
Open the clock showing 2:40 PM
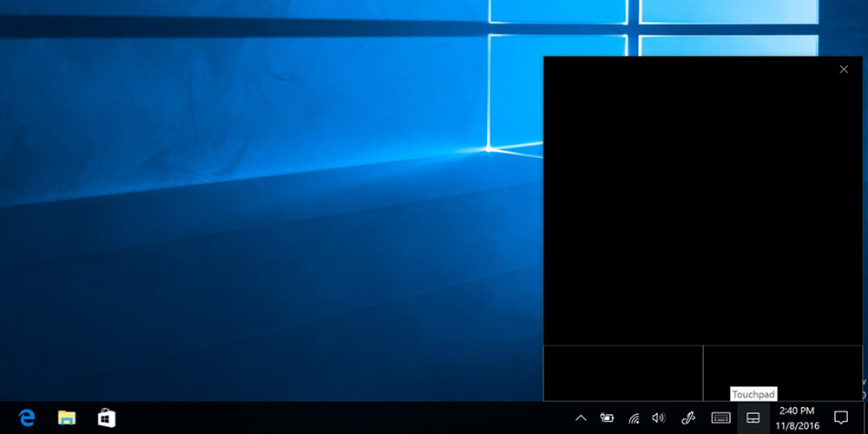pyautogui.click(x=797, y=418)
